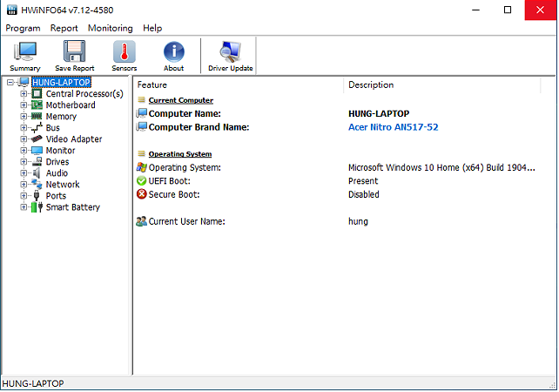The image size is (559, 392).
Task: Click the Computer Name row icon
Action: [142, 113]
